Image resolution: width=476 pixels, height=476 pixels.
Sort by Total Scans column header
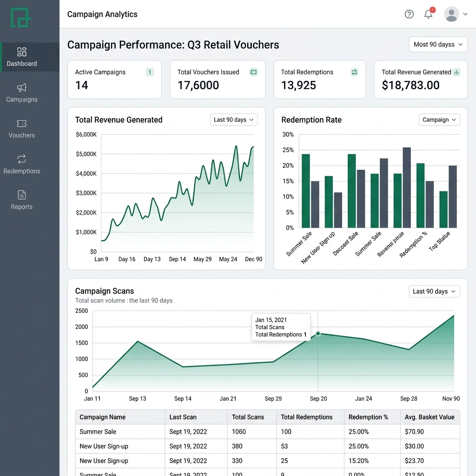coord(248,417)
